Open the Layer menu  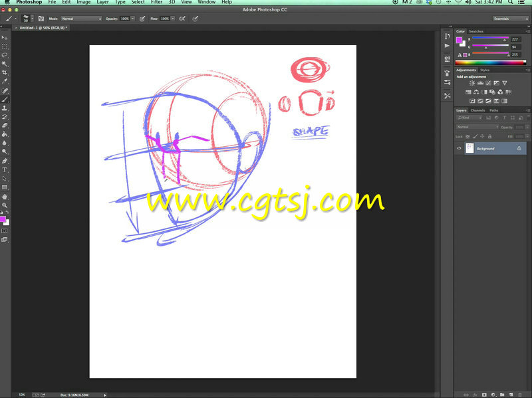(x=102, y=2)
